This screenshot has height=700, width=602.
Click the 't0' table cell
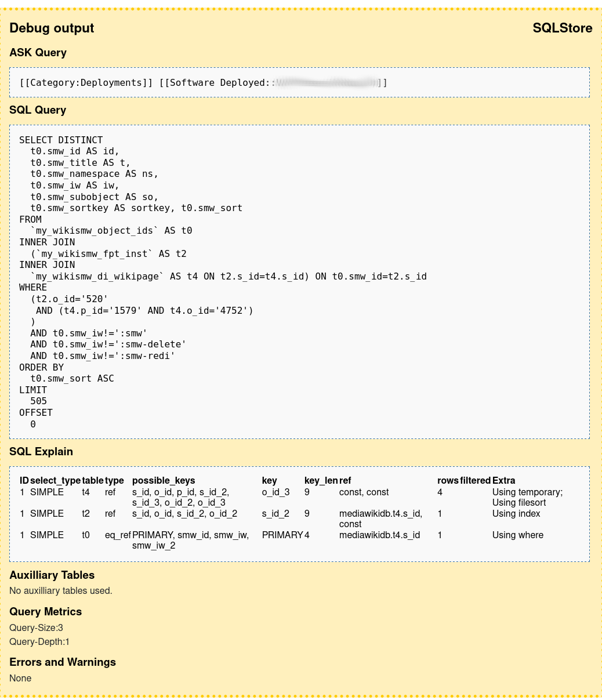click(86, 535)
